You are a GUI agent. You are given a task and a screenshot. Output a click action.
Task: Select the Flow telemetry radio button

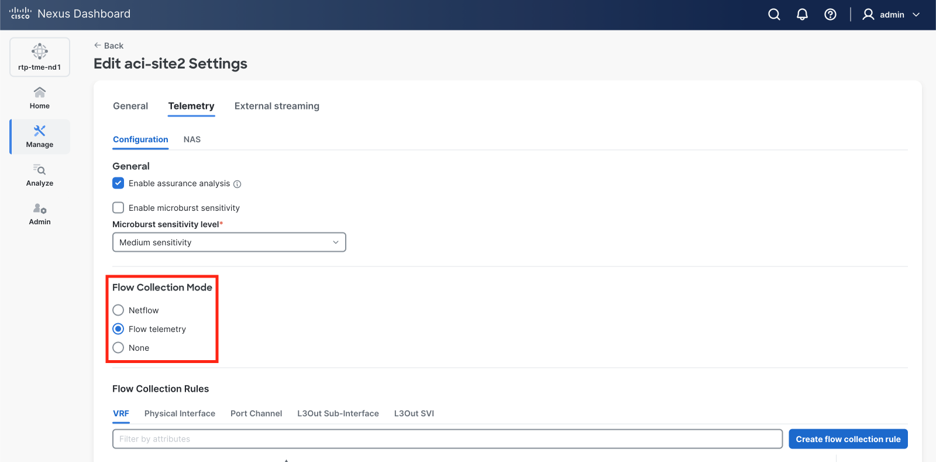tap(118, 329)
